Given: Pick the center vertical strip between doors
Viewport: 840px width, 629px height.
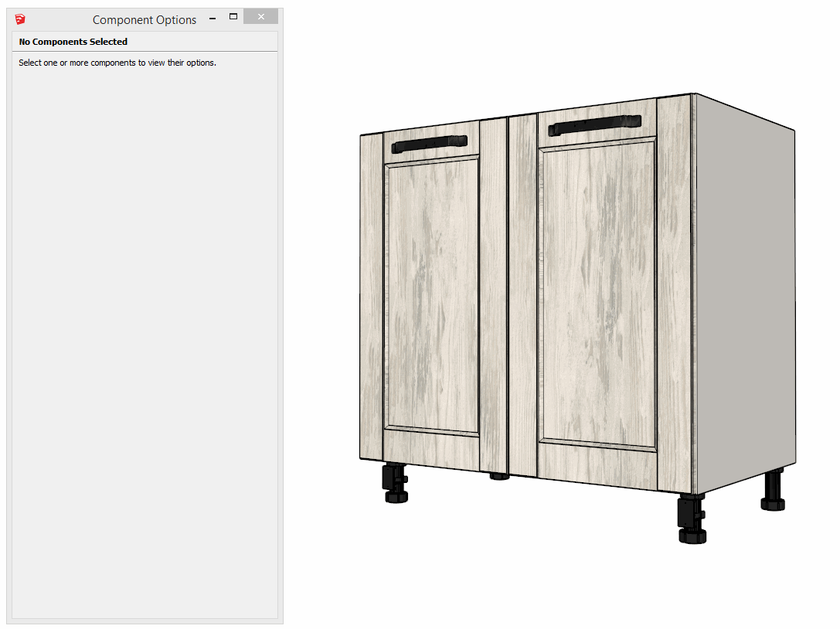Looking at the screenshot, I should coord(522,294).
